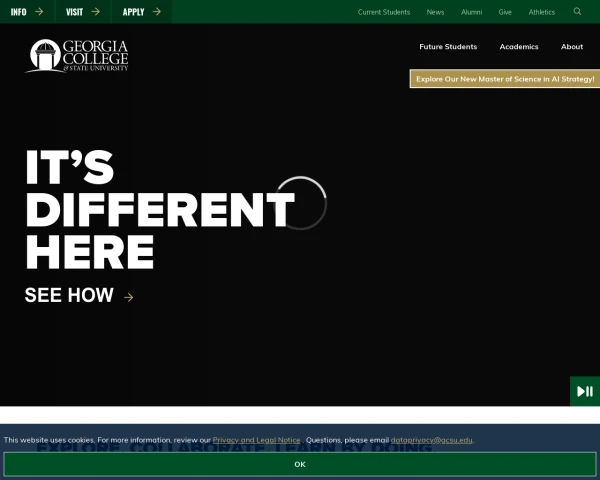Open the Give link

pos(505,12)
